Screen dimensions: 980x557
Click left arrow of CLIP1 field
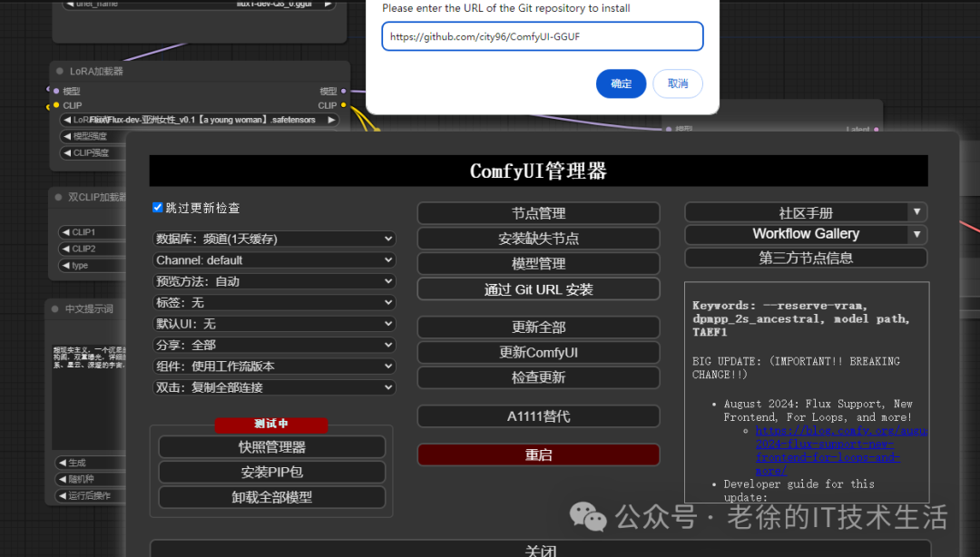point(65,232)
